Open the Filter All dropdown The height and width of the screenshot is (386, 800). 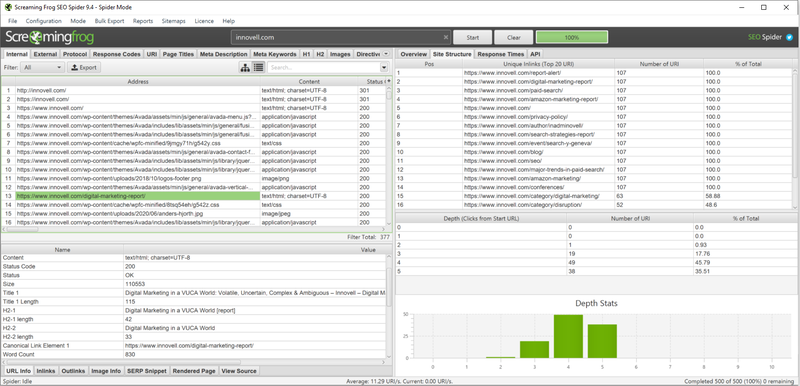[43, 67]
